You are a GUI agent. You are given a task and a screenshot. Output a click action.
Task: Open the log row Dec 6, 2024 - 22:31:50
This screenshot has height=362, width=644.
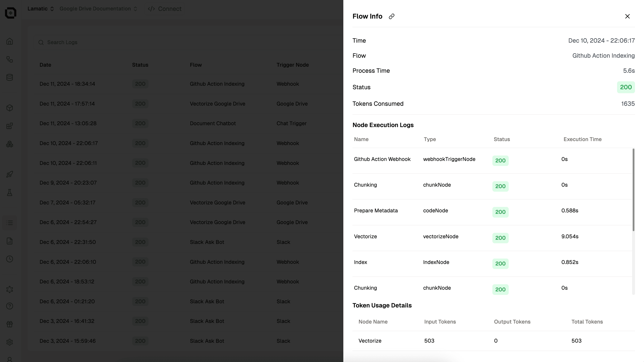[x=189, y=242]
